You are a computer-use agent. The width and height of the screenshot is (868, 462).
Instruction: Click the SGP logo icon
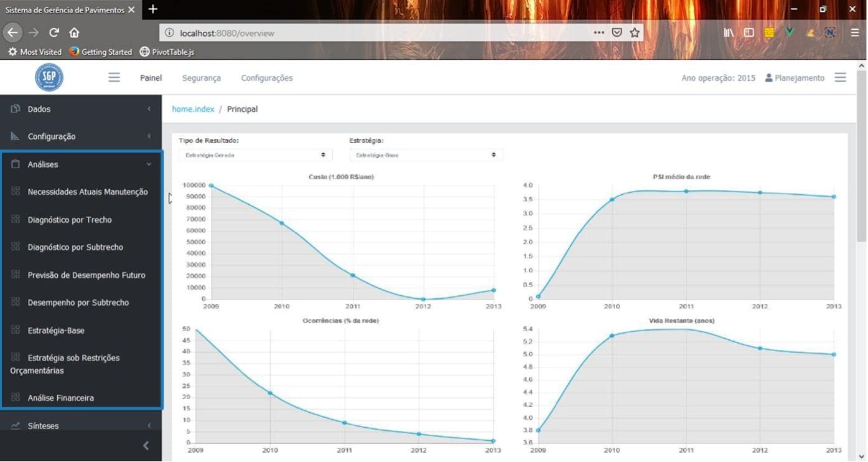(x=49, y=78)
